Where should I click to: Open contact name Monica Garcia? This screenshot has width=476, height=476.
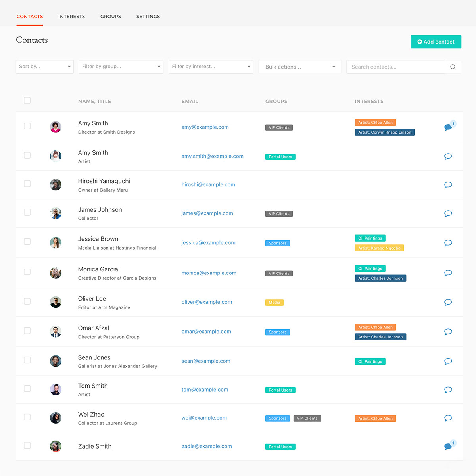pyautogui.click(x=98, y=269)
